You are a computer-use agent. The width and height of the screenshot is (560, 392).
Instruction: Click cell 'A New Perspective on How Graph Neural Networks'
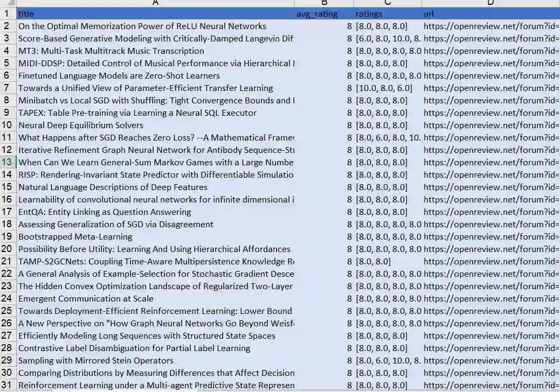[x=155, y=324]
